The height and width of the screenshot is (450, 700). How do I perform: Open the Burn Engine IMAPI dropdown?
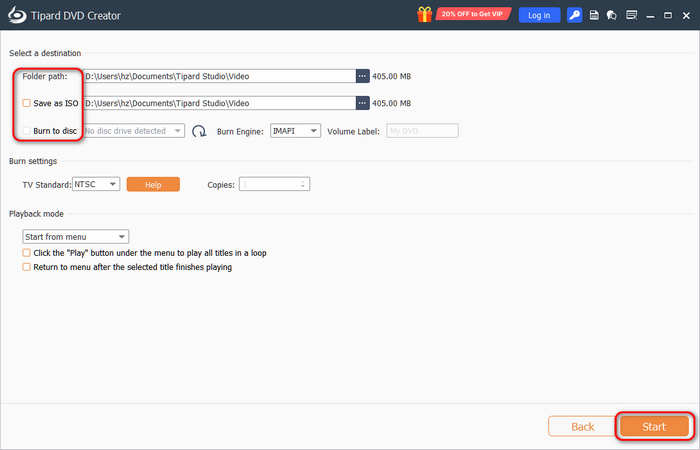[295, 131]
